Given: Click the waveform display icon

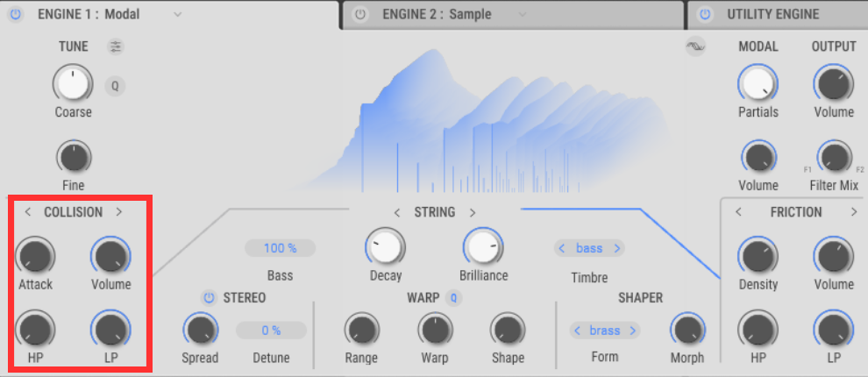Looking at the screenshot, I should pos(695,47).
